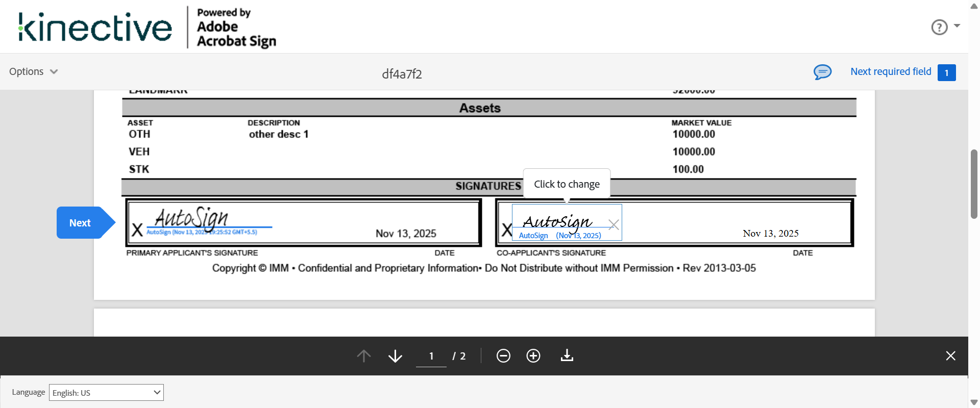
Task: Click the STK asset row label
Action: click(139, 169)
